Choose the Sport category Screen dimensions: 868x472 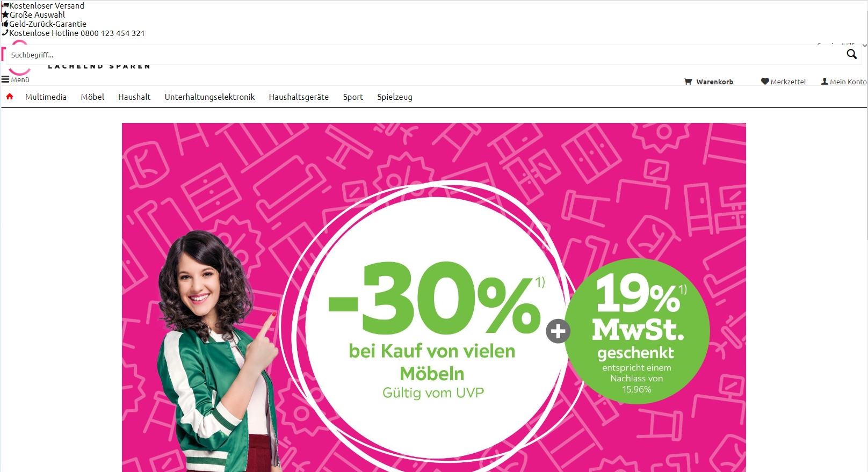353,97
